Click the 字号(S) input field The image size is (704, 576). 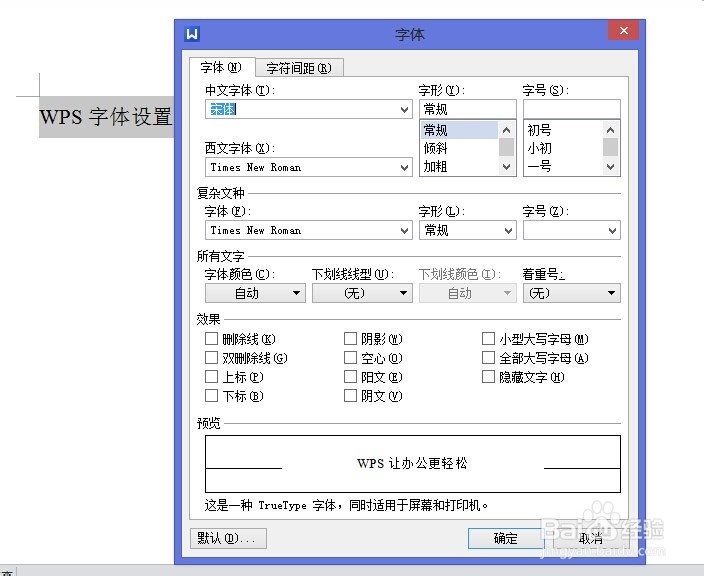(572, 109)
